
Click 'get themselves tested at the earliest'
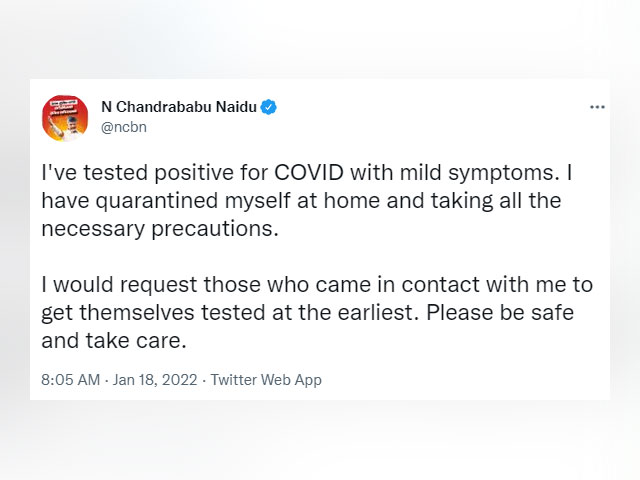pyautogui.click(x=230, y=313)
